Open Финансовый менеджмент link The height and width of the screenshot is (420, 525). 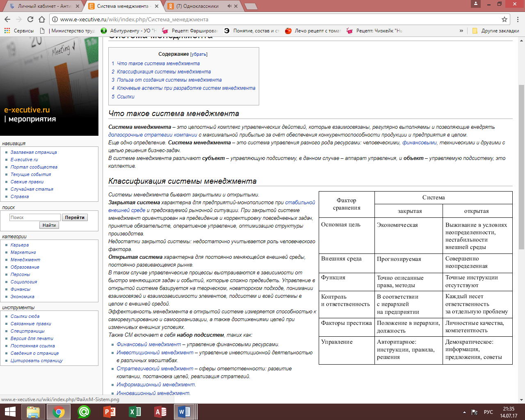148,345
